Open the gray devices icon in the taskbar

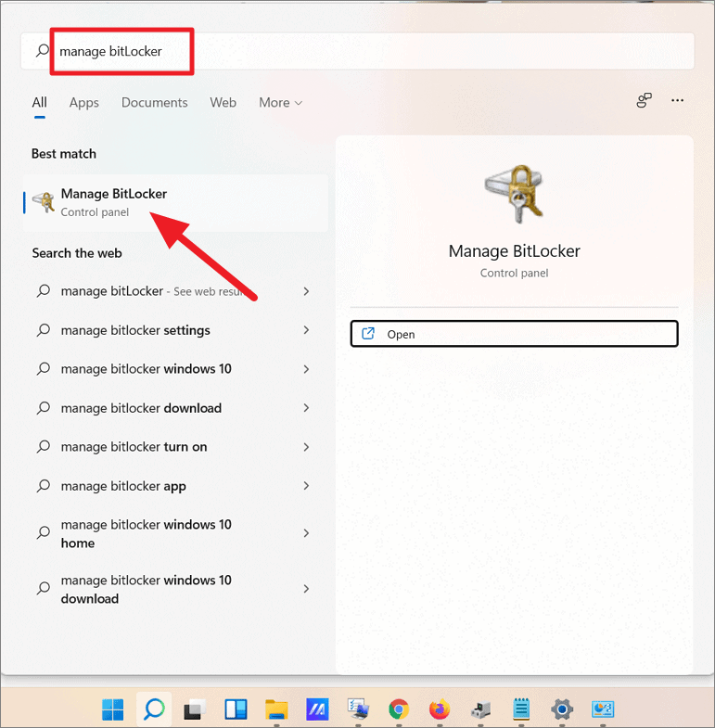point(480,709)
